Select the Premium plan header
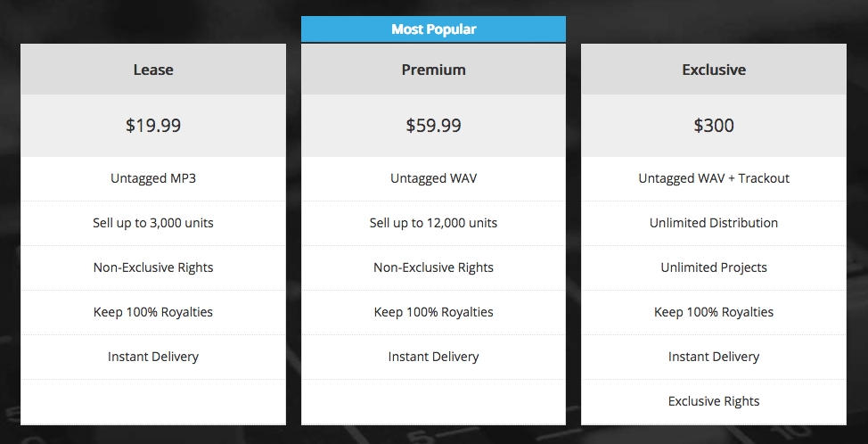 (x=433, y=70)
